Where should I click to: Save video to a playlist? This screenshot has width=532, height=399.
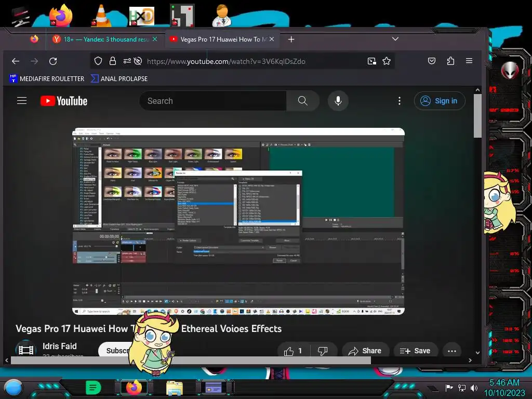[415, 351]
